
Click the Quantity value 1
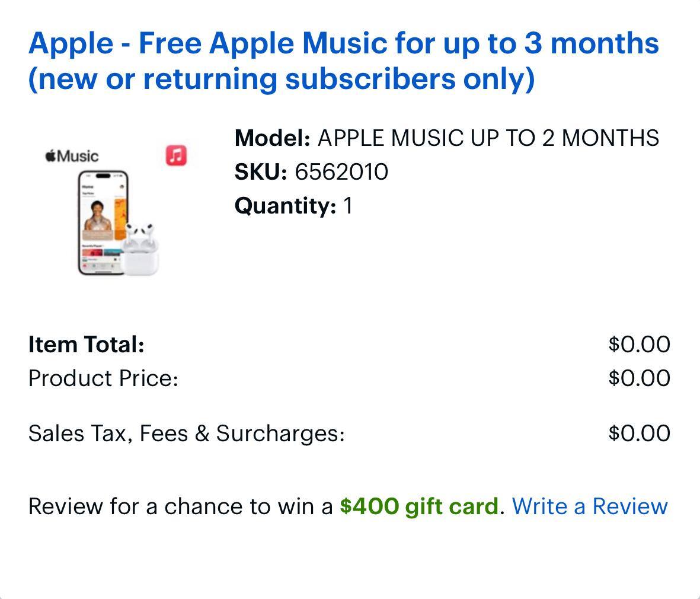(347, 206)
